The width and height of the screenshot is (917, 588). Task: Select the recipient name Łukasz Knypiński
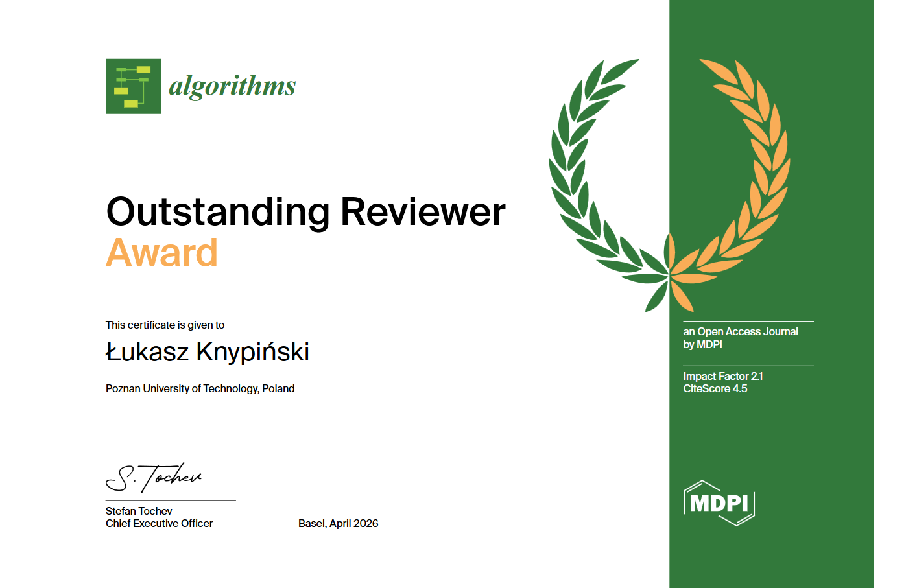click(x=207, y=353)
